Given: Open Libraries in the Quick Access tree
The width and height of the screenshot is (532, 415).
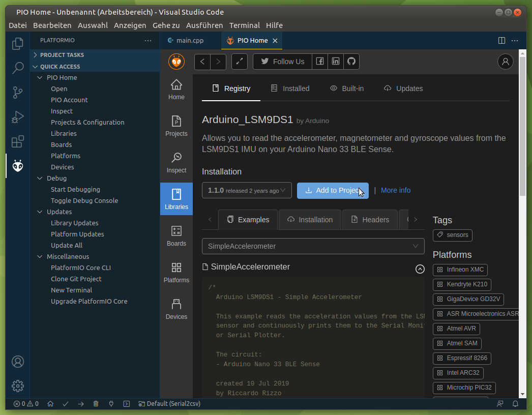Looking at the screenshot, I should (64, 134).
